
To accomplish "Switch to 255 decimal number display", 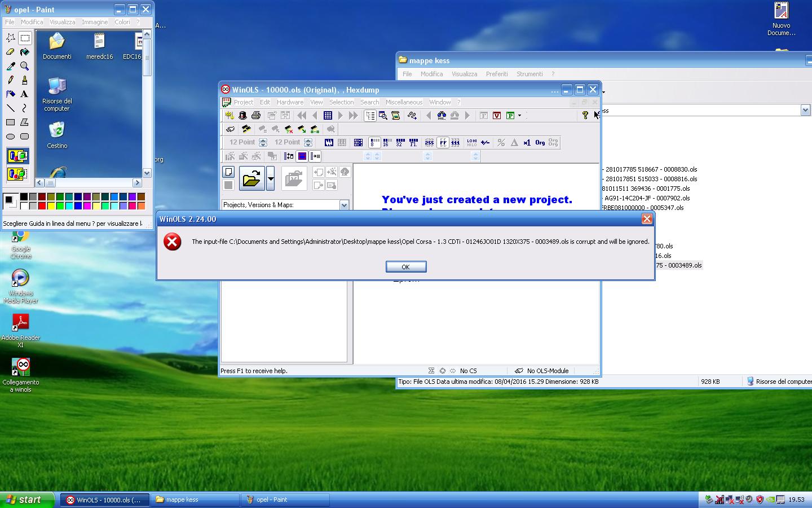I will point(429,143).
